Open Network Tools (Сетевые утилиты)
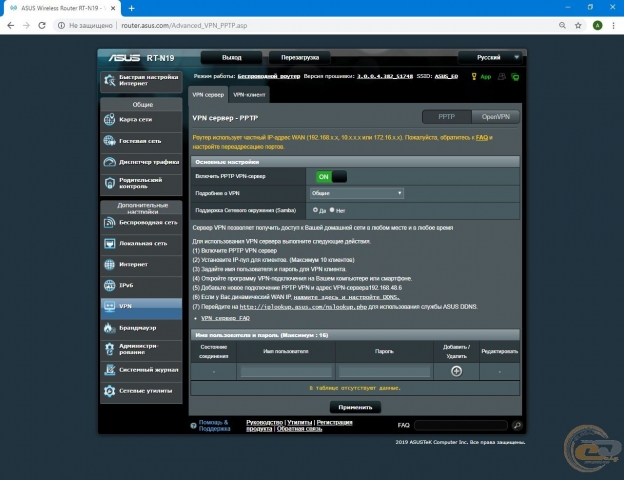624x480 pixels. 141,391
